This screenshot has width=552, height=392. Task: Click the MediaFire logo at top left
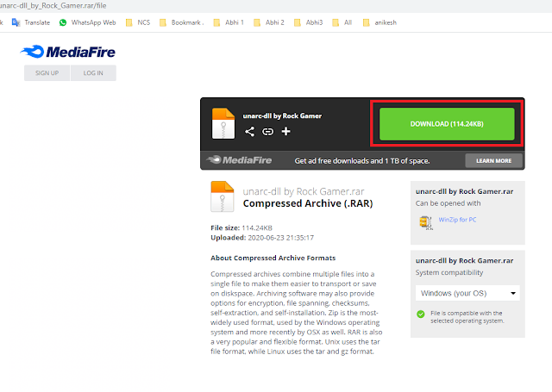point(67,52)
